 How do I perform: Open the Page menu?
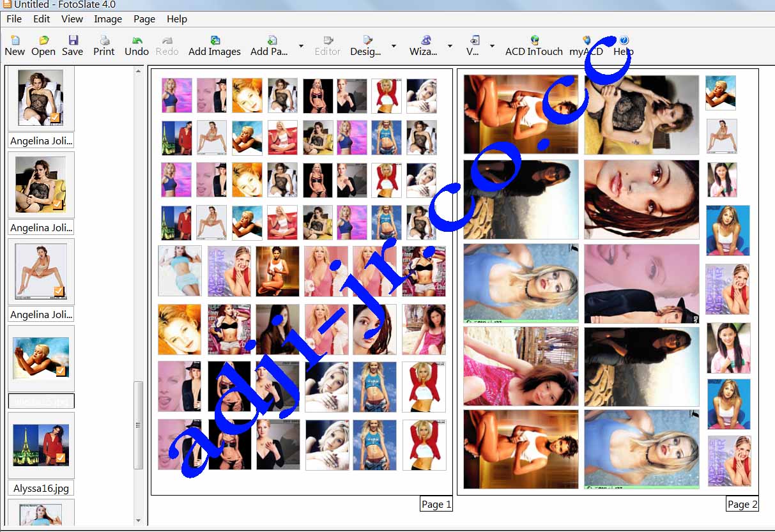(x=144, y=19)
